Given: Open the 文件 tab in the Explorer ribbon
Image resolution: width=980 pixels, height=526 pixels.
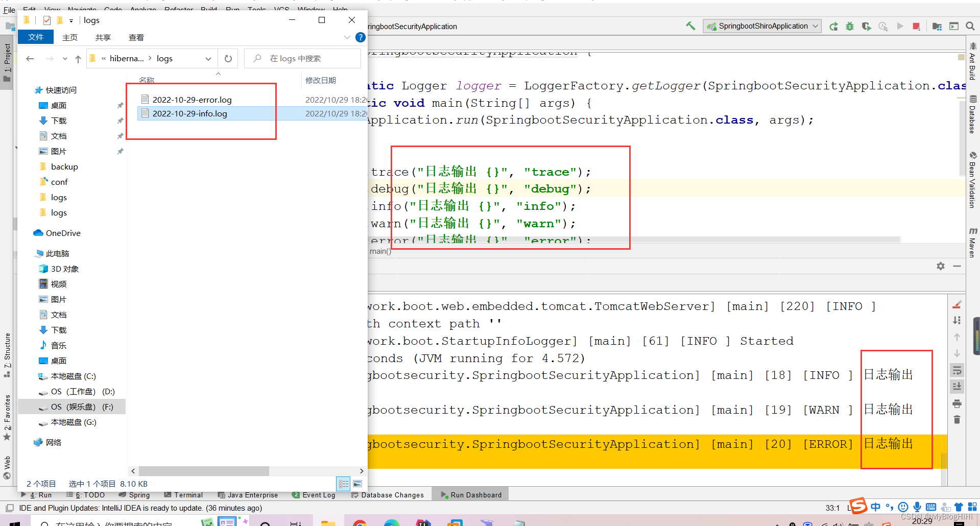Looking at the screenshot, I should click(36, 37).
